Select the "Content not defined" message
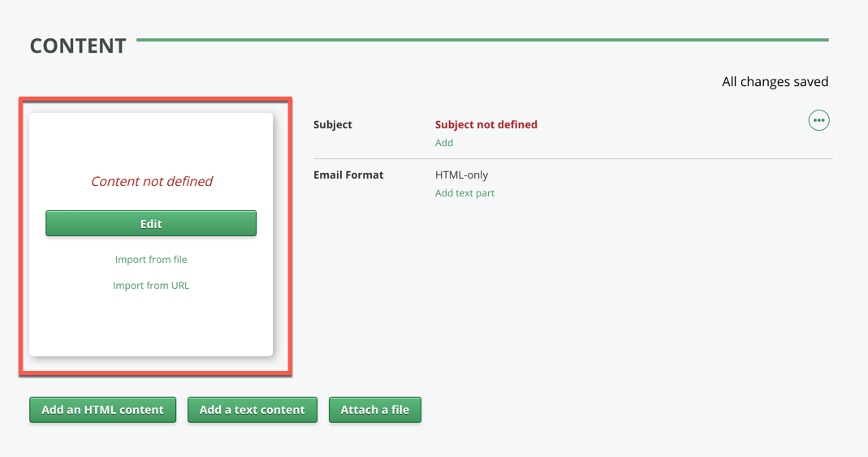Image resolution: width=868 pixels, height=457 pixels. coord(151,182)
